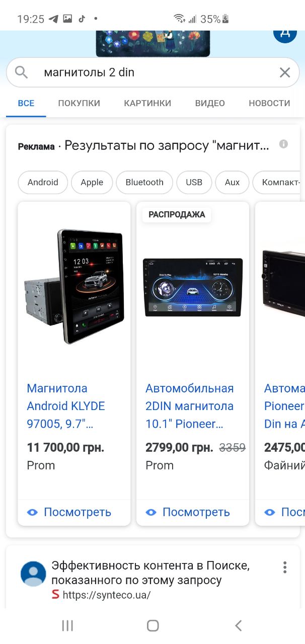Open three-dot menu for synteco.ua result
305x644 pixels.
pos(285,568)
